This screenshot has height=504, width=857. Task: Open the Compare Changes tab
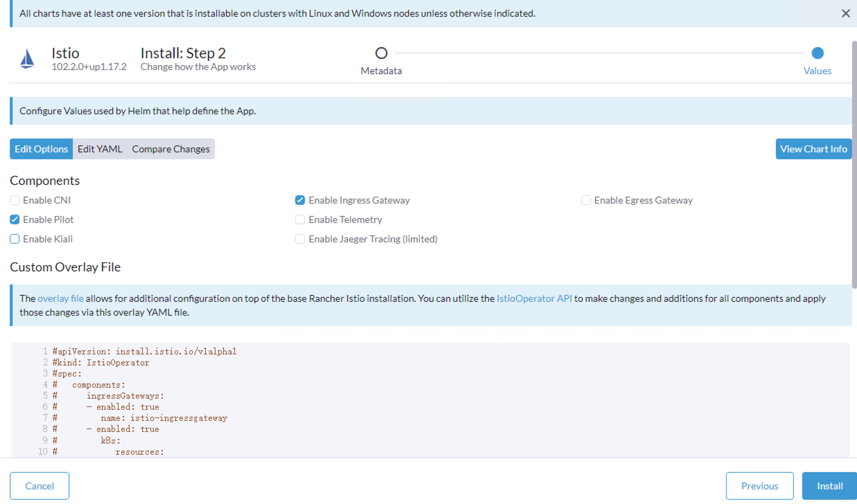tap(171, 149)
